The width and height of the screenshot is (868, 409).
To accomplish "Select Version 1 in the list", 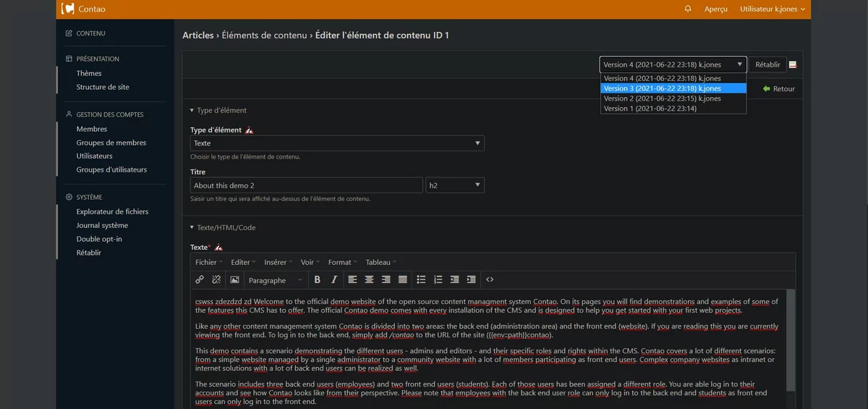I will 673,109.
